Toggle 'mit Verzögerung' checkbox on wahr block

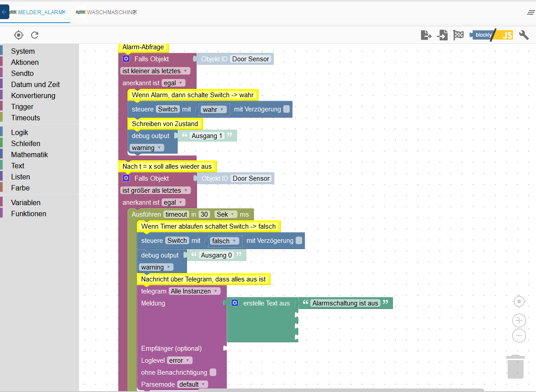pos(286,109)
